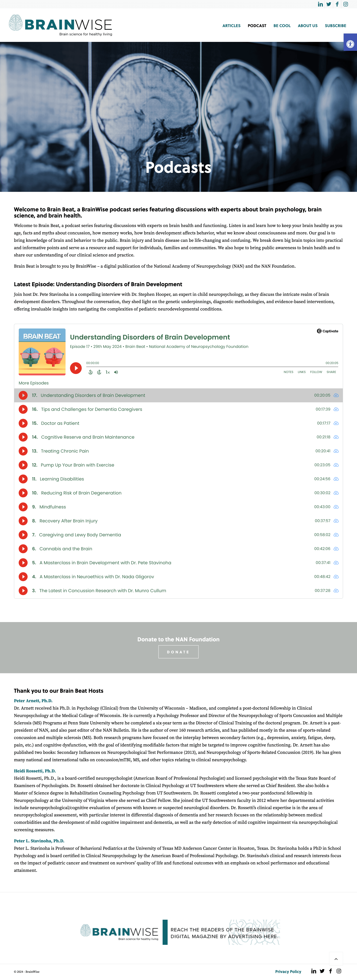357x980 pixels.
Task: Open player SHARE tab
Action: (331, 372)
